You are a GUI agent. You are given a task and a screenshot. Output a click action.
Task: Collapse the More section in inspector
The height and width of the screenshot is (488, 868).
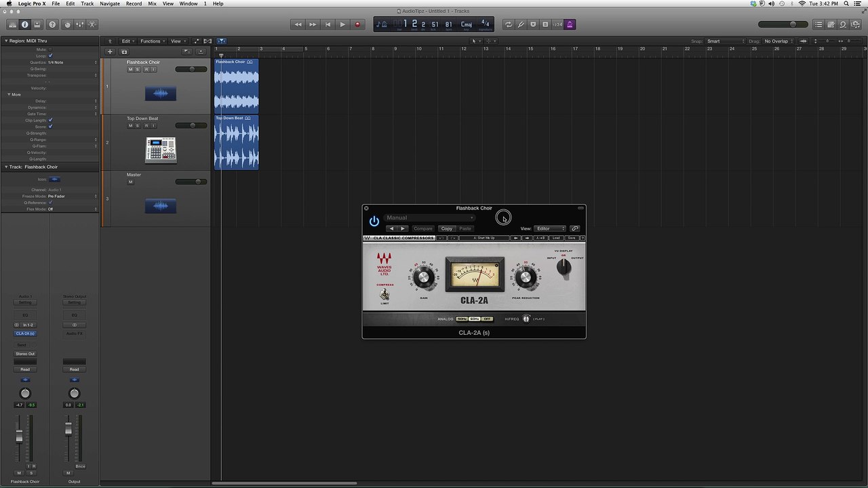[x=9, y=94]
